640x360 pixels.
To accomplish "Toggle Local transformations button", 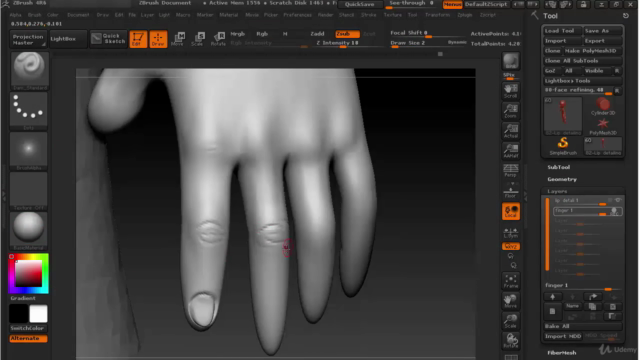I will 511,211.
